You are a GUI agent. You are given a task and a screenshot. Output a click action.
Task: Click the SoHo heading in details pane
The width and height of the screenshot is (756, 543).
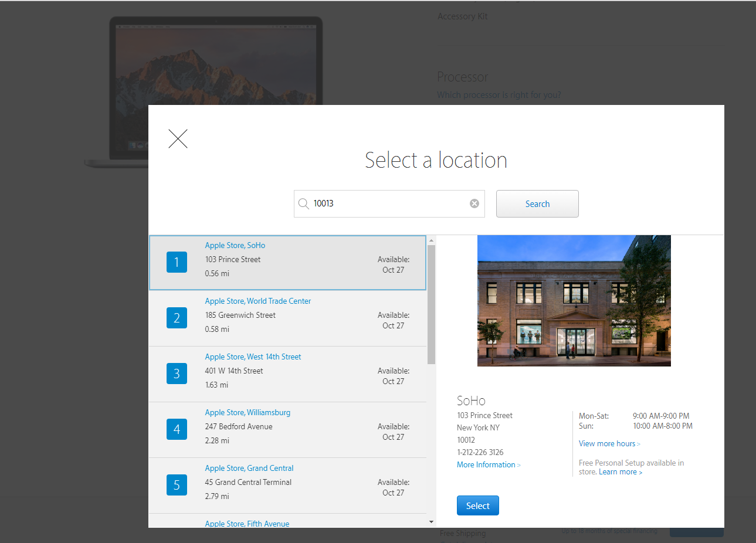click(471, 401)
